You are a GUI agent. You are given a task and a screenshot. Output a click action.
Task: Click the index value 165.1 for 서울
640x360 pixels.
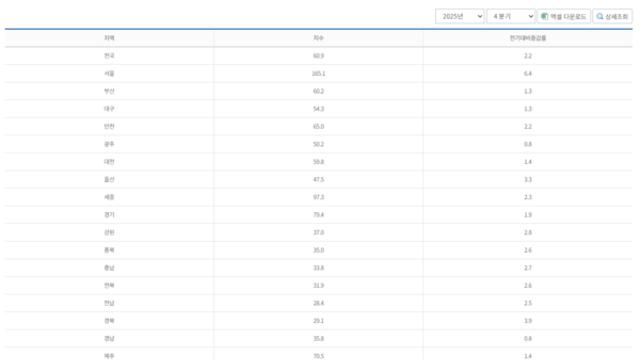(x=318, y=73)
